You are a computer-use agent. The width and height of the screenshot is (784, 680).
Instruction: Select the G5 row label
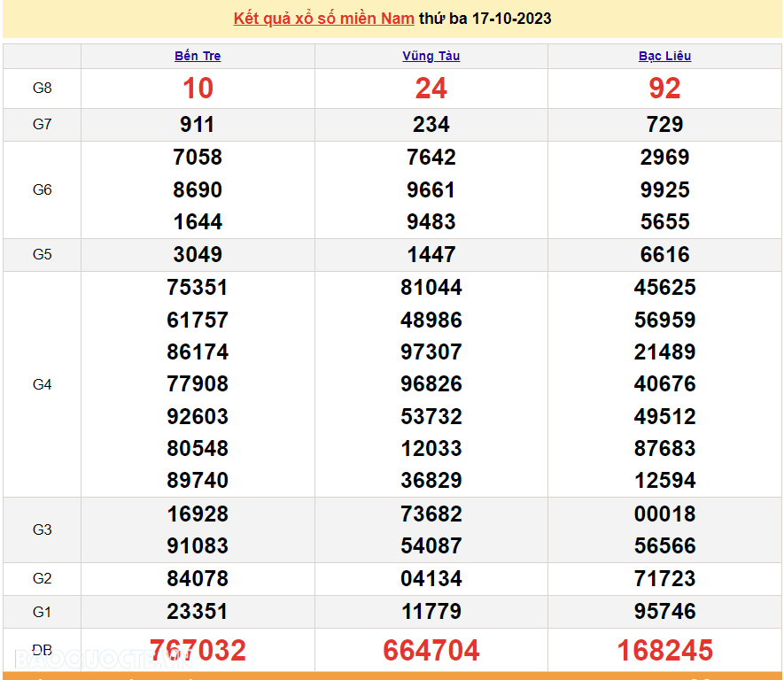click(x=42, y=254)
